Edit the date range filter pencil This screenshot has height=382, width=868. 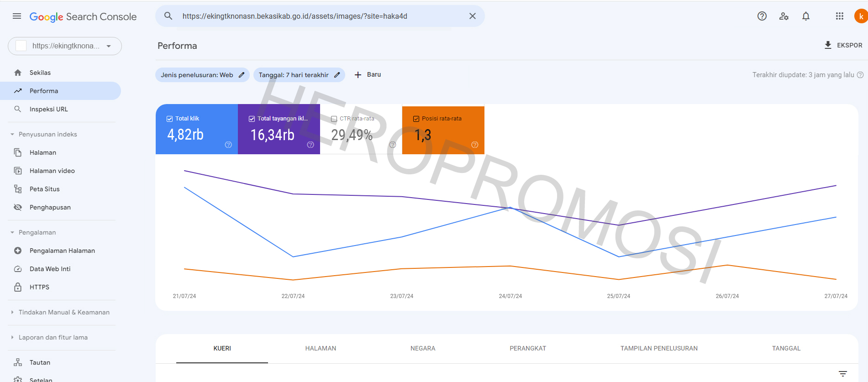[x=337, y=75]
